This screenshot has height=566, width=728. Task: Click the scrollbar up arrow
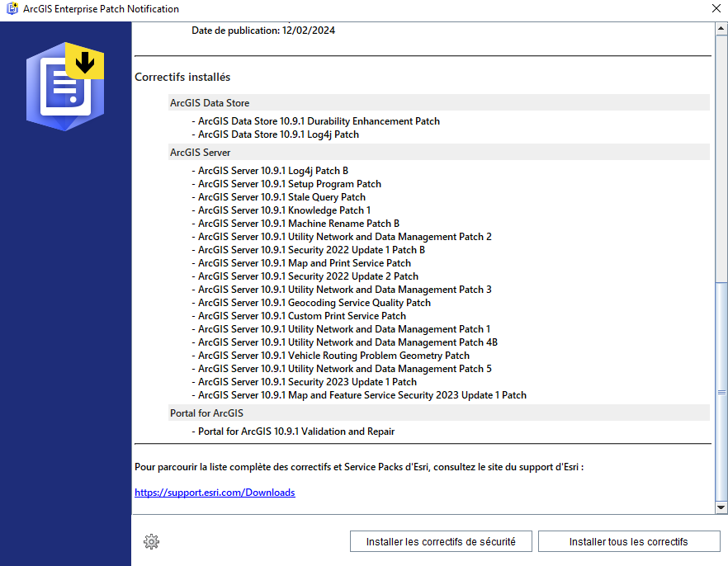tap(721, 29)
